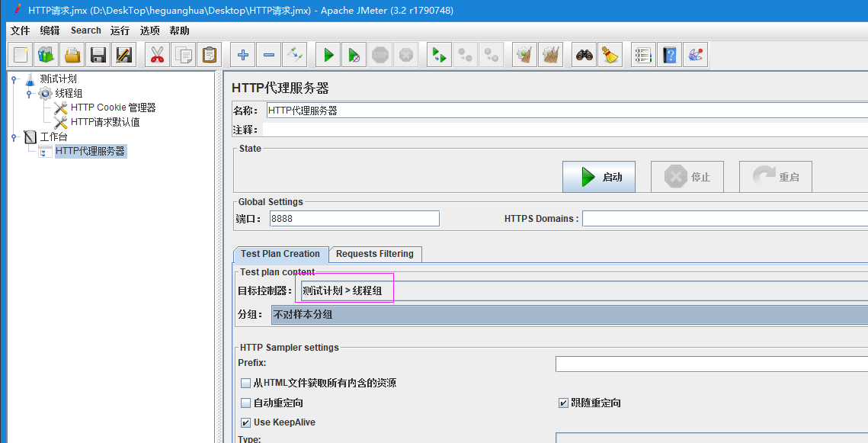868x443 pixels.
Task: Collapse all with the minus icon
Action: pos(268,55)
